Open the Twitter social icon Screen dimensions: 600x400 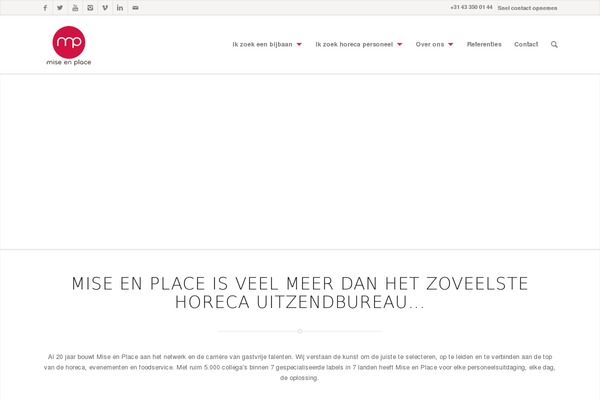coord(60,8)
